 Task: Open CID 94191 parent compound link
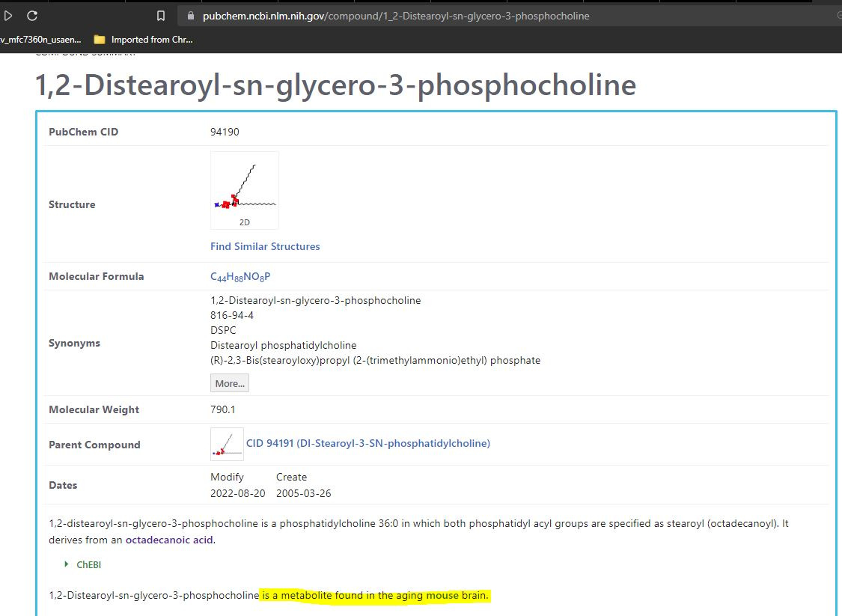tap(367, 443)
